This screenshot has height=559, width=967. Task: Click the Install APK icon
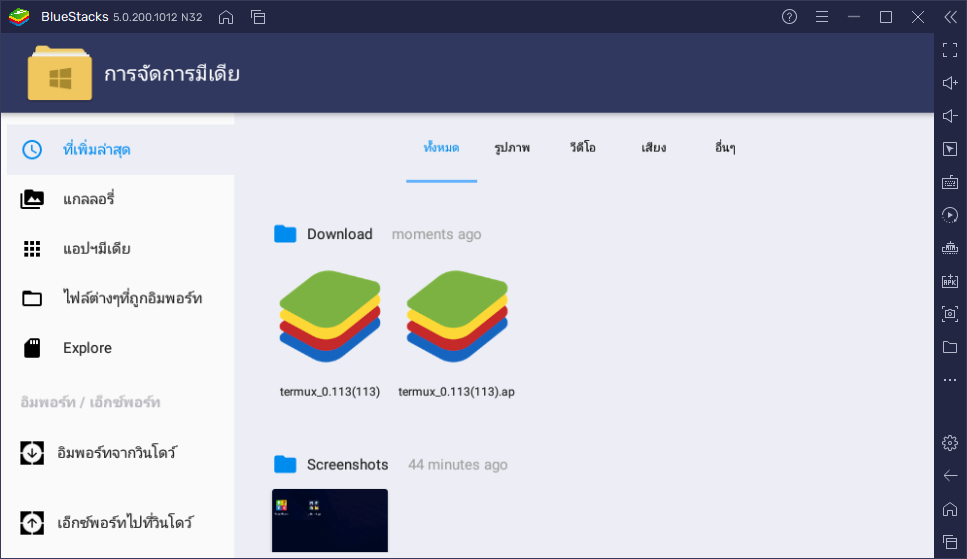click(x=950, y=281)
